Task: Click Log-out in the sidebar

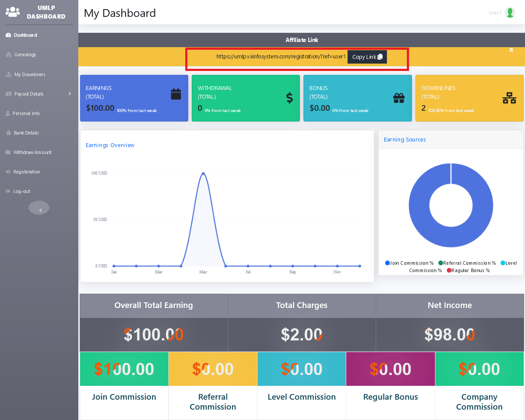Action: pos(22,191)
